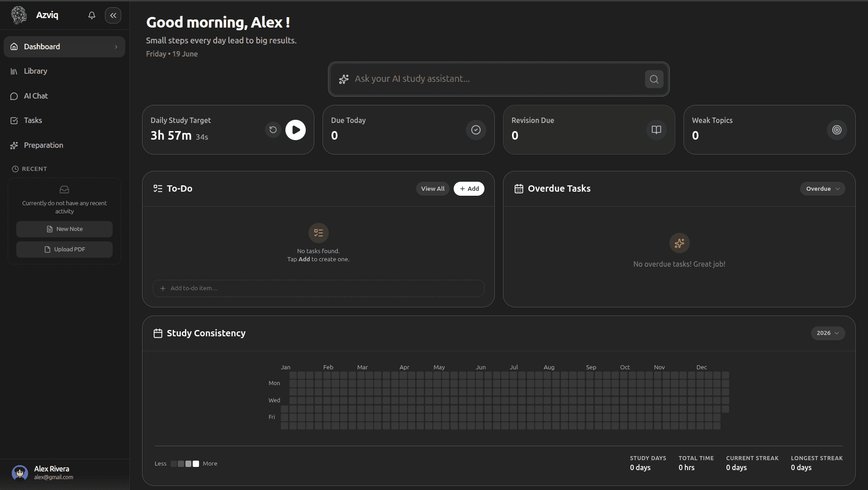Click the Study Consistency calendar icon

[158, 333]
